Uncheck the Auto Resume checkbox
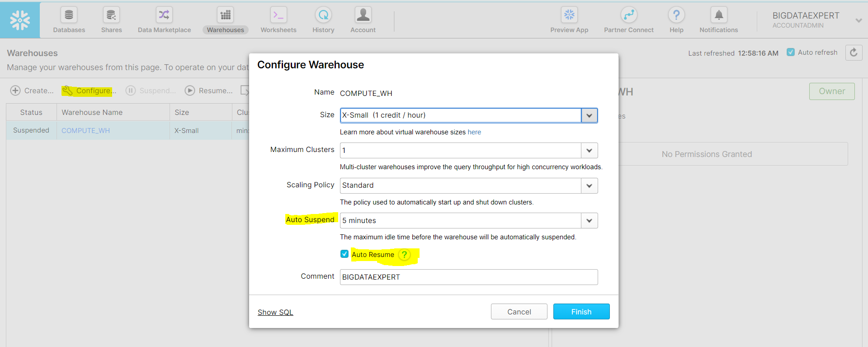Screen dimensions: 868x347 pyautogui.click(x=344, y=254)
